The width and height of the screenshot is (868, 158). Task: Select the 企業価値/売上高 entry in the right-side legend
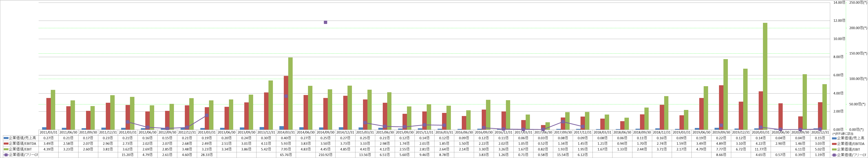pyautogui.click(x=848, y=138)
